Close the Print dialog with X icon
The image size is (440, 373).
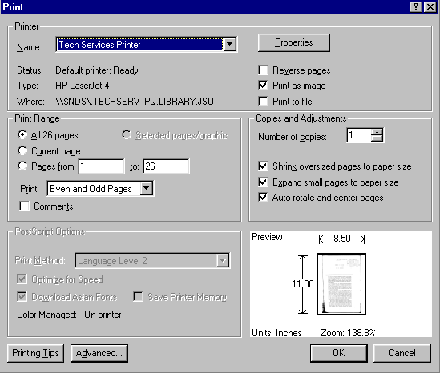tap(431, 7)
